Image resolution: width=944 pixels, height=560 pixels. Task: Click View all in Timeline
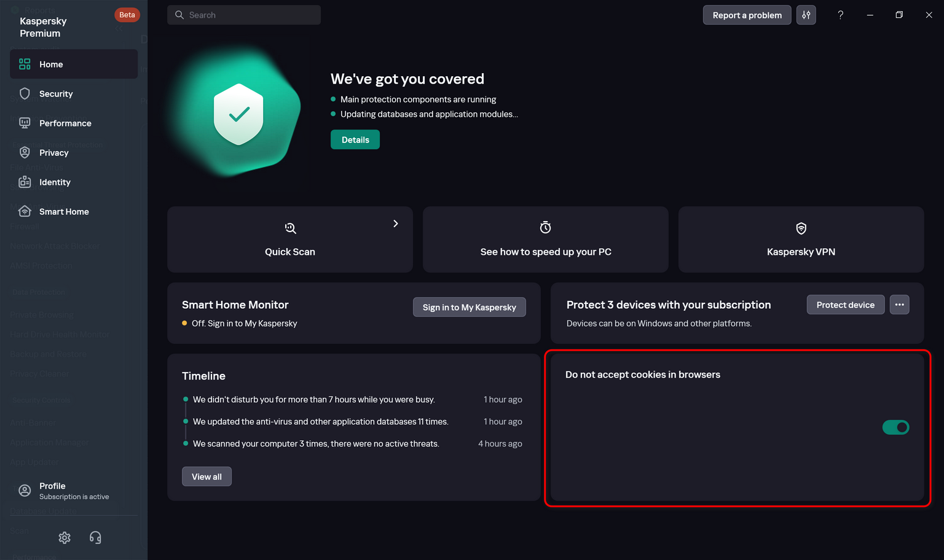click(x=206, y=476)
